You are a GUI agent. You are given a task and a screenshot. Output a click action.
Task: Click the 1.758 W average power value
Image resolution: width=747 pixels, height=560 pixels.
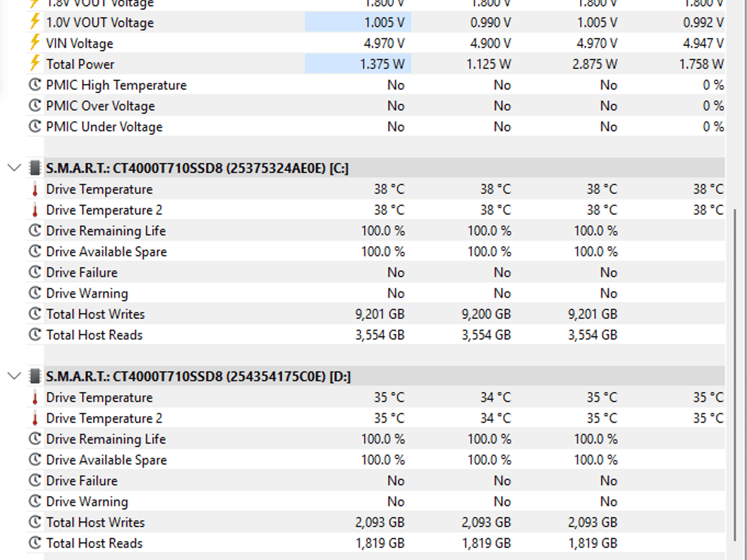click(x=701, y=64)
